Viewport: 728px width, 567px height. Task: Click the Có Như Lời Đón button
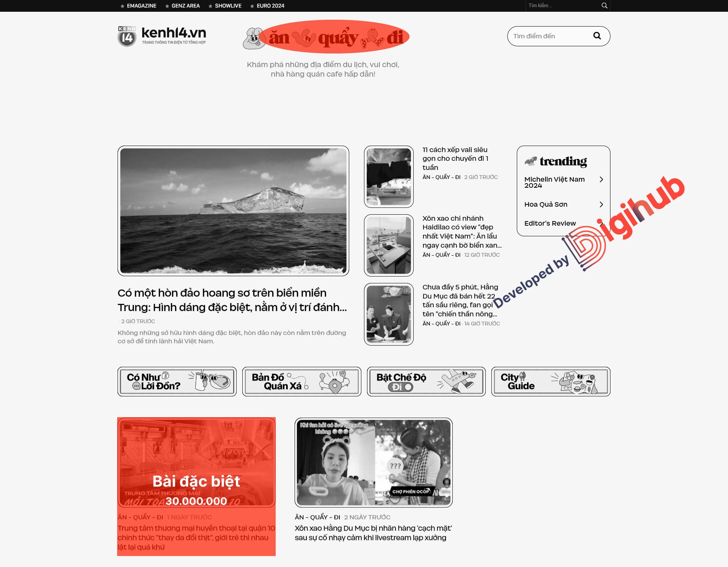tap(177, 381)
